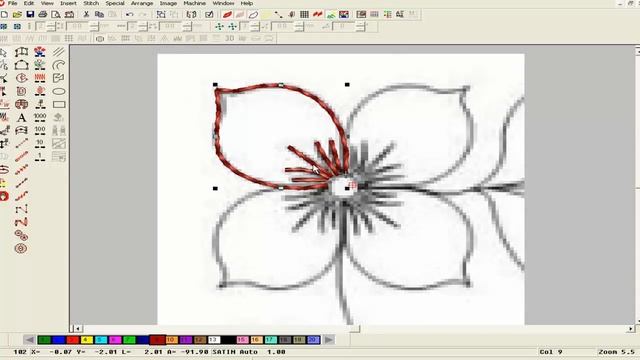Click the "Zoom 5.5" status bar entry
This screenshot has height=360, width=640.
(616, 352)
